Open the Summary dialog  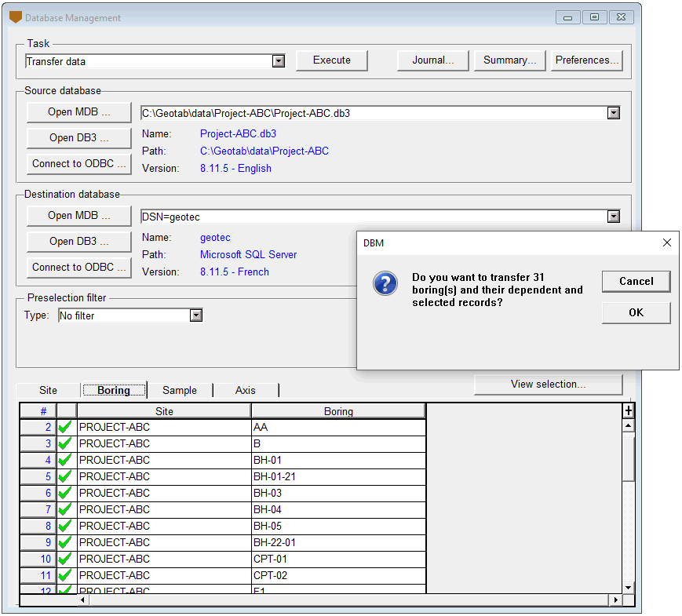pos(509,60)
